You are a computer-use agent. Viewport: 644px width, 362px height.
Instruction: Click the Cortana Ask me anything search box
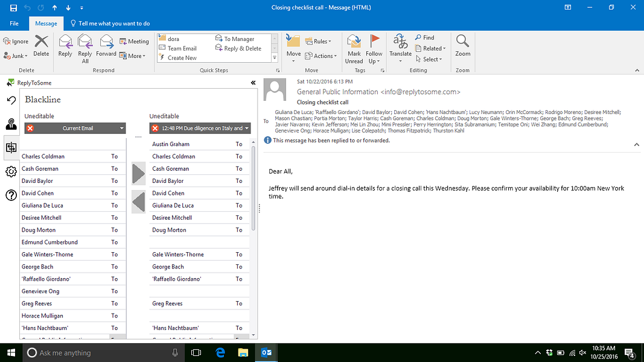pyautogui.click(x=103, y=352)
